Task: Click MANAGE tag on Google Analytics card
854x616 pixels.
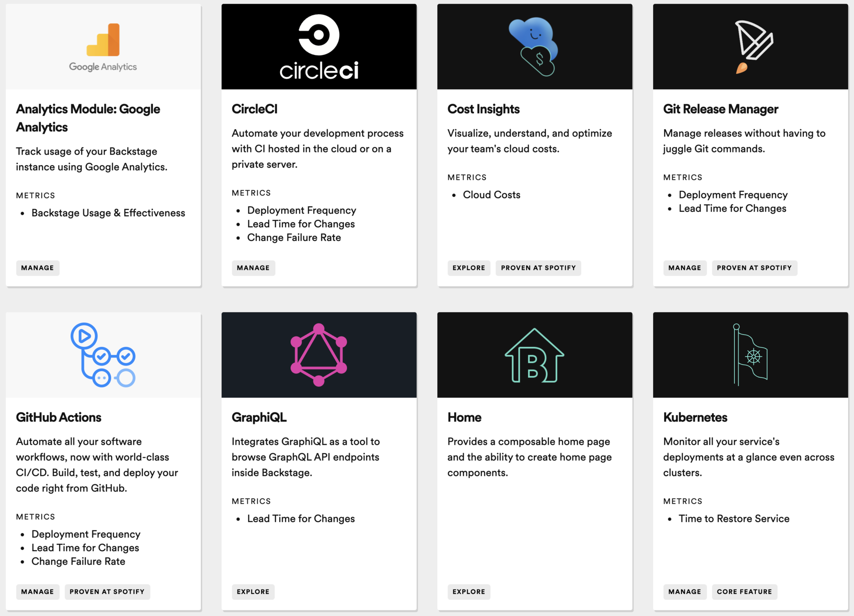Action: click(37, 268)
